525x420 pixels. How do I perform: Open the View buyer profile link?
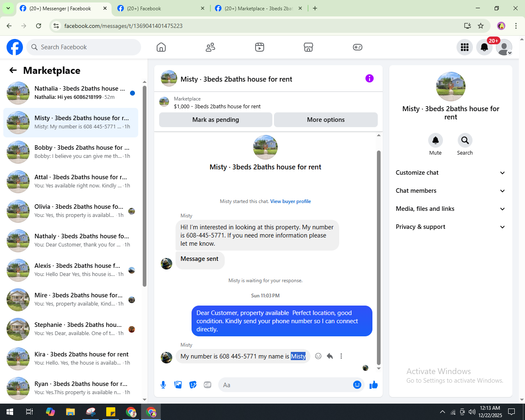coord(290,201)
